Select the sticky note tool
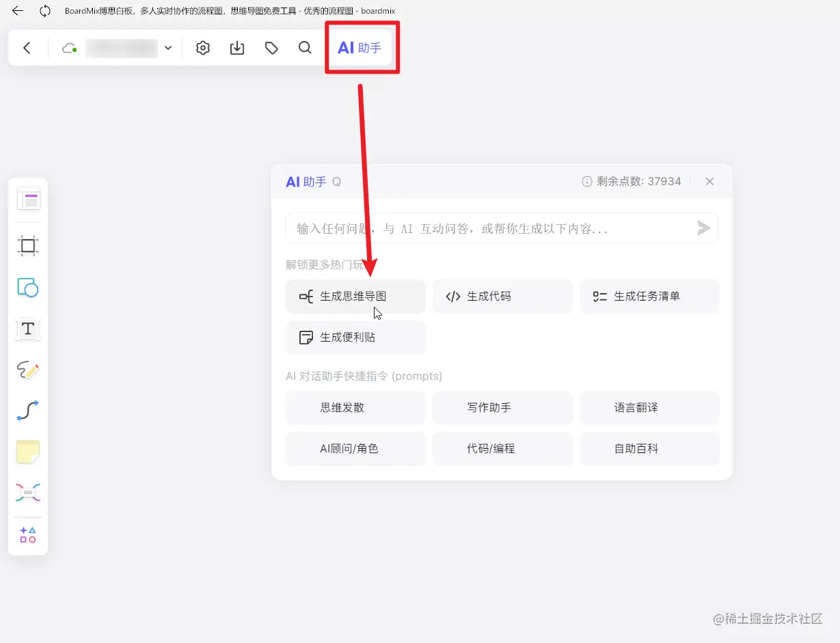840x643 pixels. [x=28, y=452]
